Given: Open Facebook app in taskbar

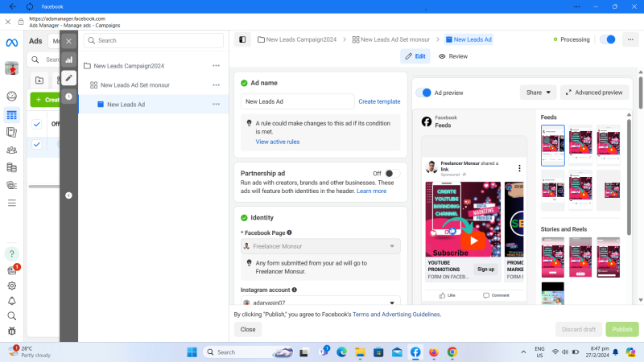Looking at the screenshot, I should pos(415,352).
